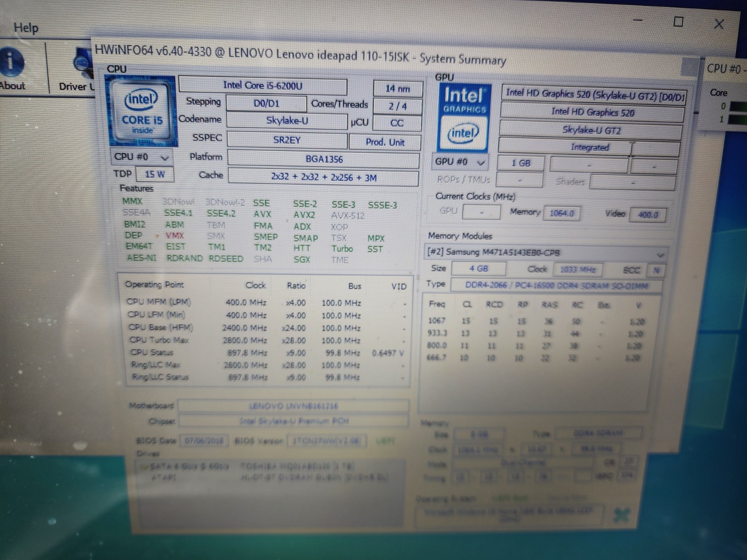Click the LENOVO LNVNB161216 motherboard field
This screenshot has width=747, height=560.
point(293,406)
